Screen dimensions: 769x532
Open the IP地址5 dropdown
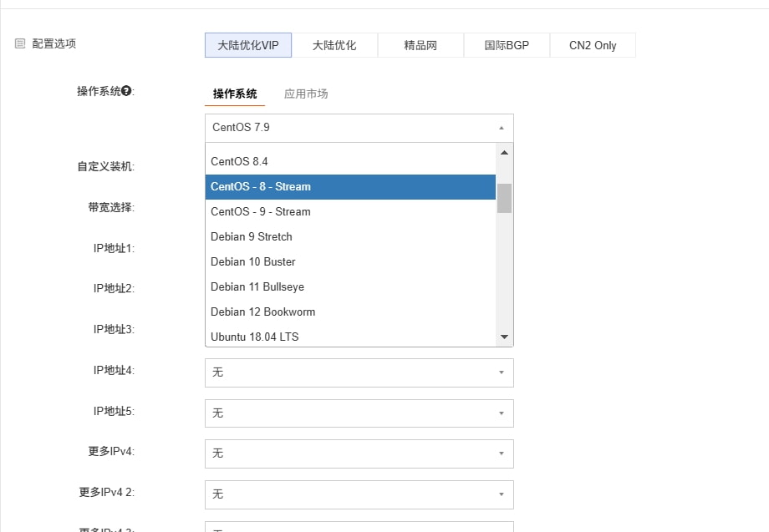(x=359, y=413)
